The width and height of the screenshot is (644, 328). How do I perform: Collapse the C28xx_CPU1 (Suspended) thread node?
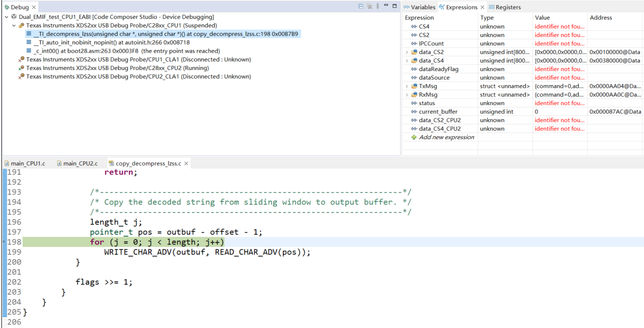point(14,25)
